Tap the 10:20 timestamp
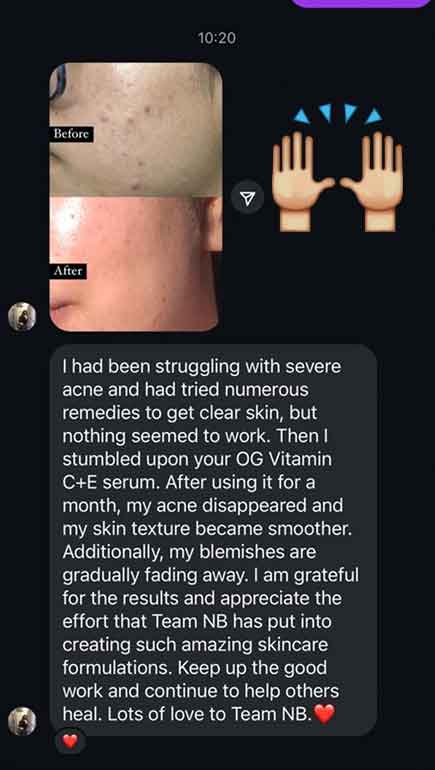Viewport: 435px width, 770px height. coord(217,38)
